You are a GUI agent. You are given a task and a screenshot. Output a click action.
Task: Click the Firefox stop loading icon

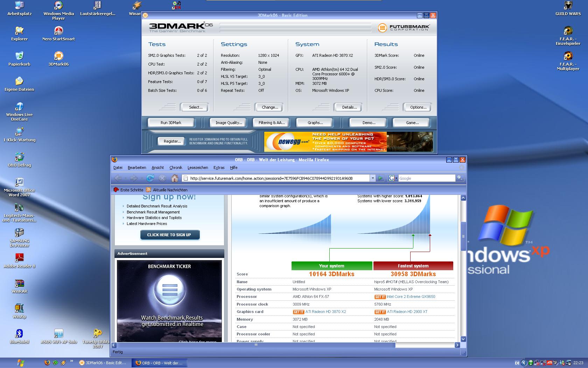point(162,178)
